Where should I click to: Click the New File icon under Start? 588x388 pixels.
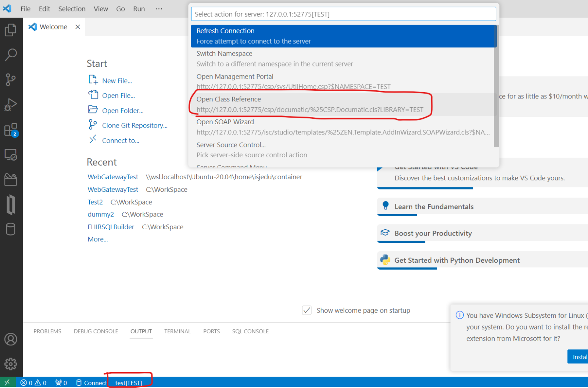[x=93, y=80]
